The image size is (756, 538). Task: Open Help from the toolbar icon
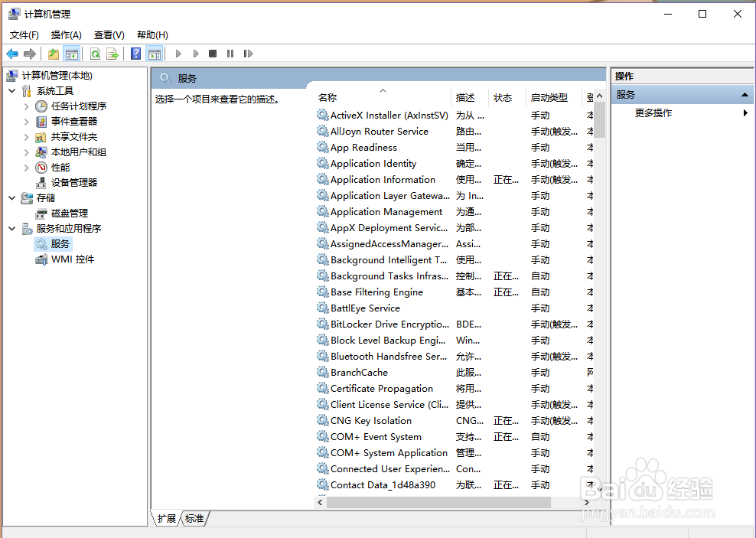(x=135, y=53)
